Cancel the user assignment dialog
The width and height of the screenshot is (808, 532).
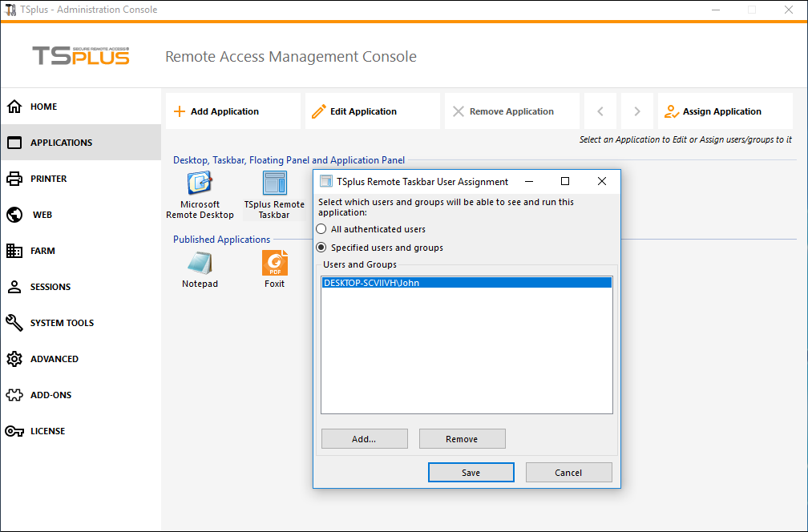(x=568, y=473)
